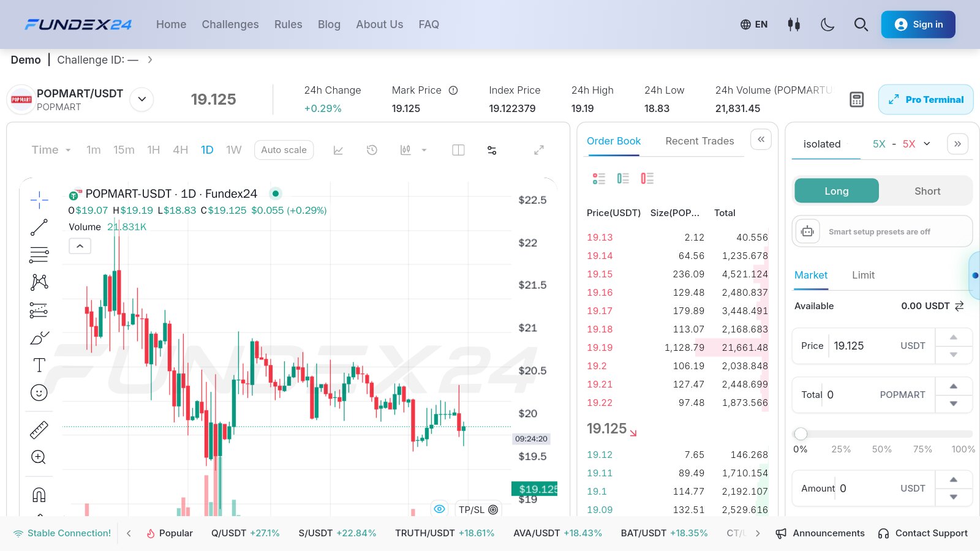Open the Pro Terminal
Image resolution: width=980 pixels, height=551 pixels.
click(x=926, y=100)
